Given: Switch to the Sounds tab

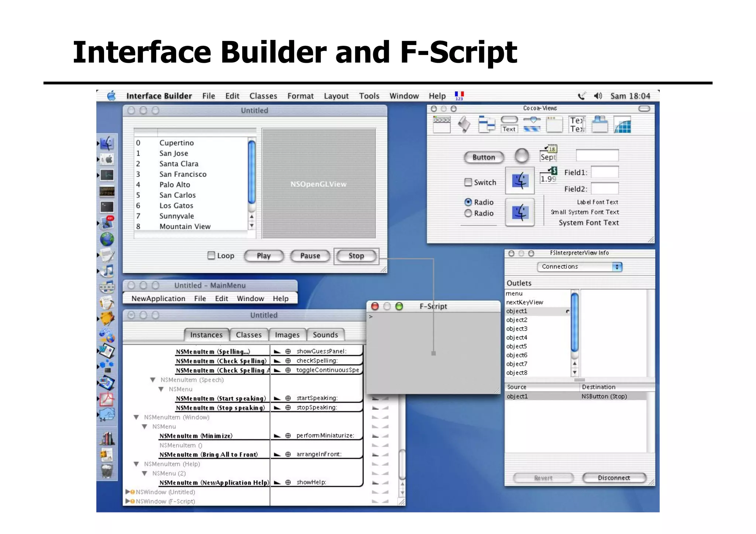Looking at the screenshot, I should pyautogui.click(x=326, y=335).
